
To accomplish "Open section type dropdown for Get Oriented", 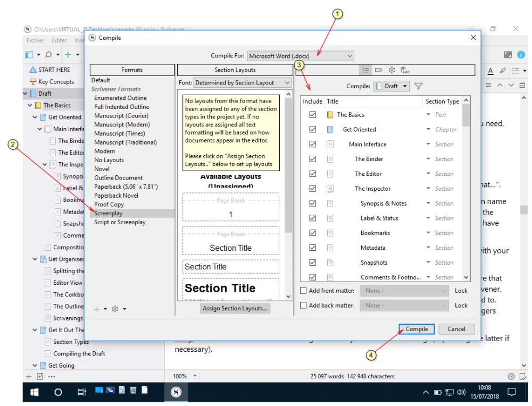I will [x=428, y=130].
